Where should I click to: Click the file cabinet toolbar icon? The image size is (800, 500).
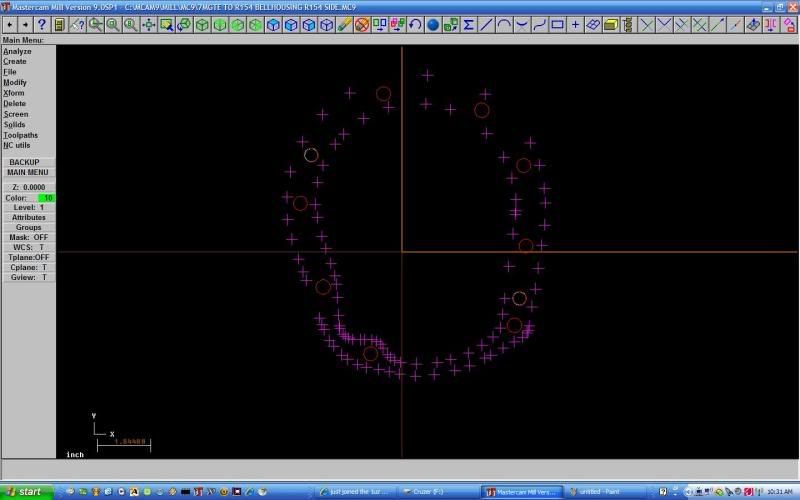(59, 24)
